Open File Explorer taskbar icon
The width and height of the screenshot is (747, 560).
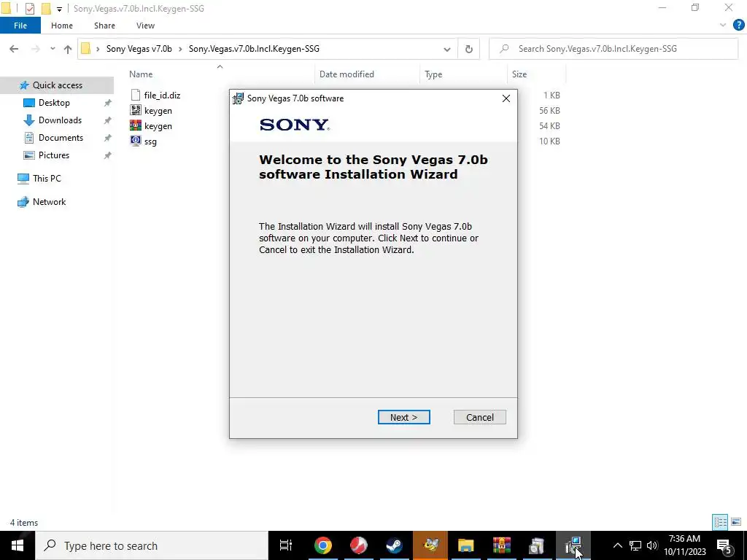coord(465,545)
